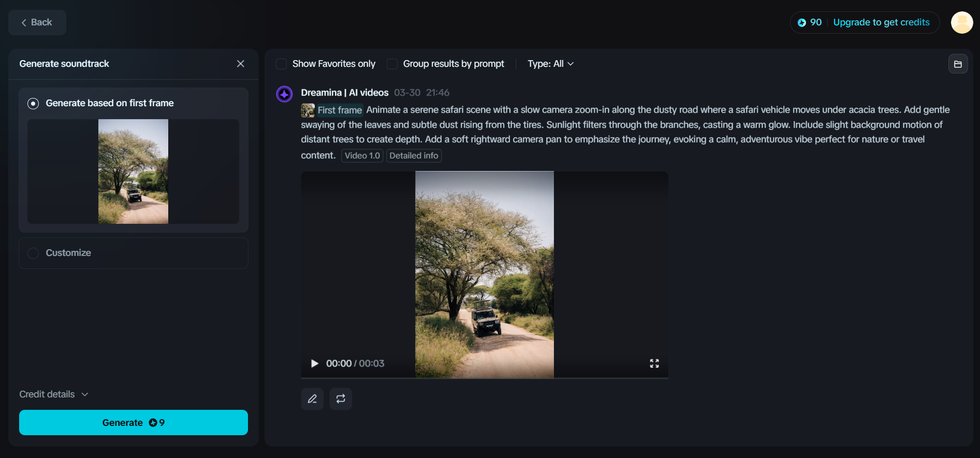Click the 00:00 / 00:03 video time display
Image resolution: width=980 pixels, height=458 pixels.
coord(355,364)
